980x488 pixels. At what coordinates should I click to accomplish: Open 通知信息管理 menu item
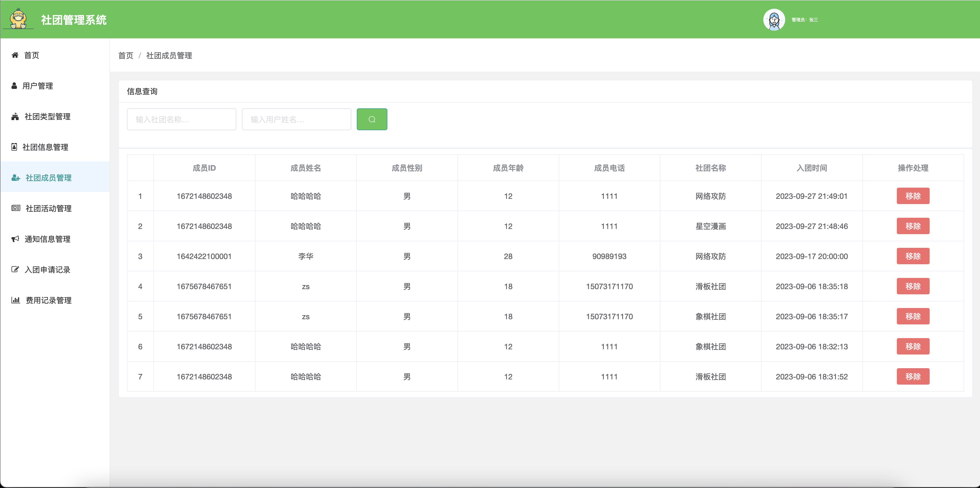[55, 239]
